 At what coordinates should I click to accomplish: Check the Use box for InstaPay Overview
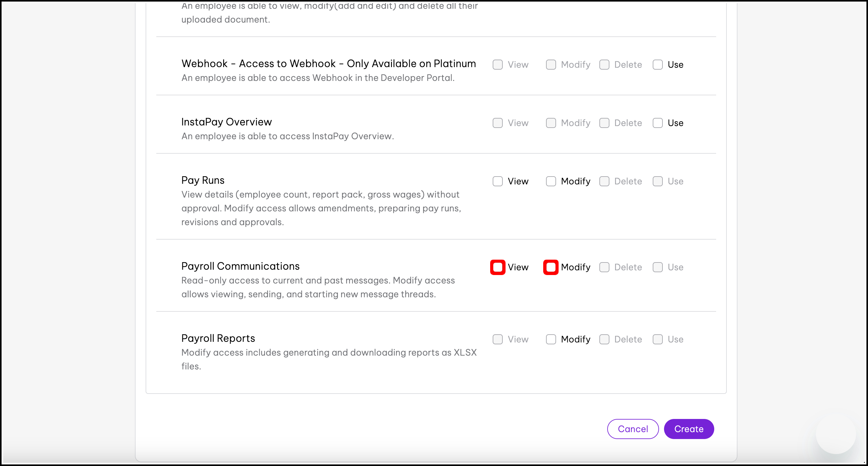tap(657, 123)
